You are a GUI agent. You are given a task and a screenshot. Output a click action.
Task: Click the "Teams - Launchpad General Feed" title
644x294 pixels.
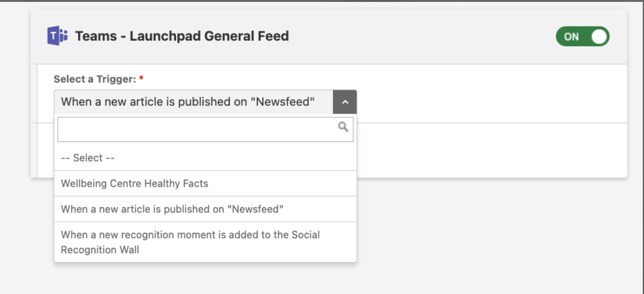[x=182, y=36]
